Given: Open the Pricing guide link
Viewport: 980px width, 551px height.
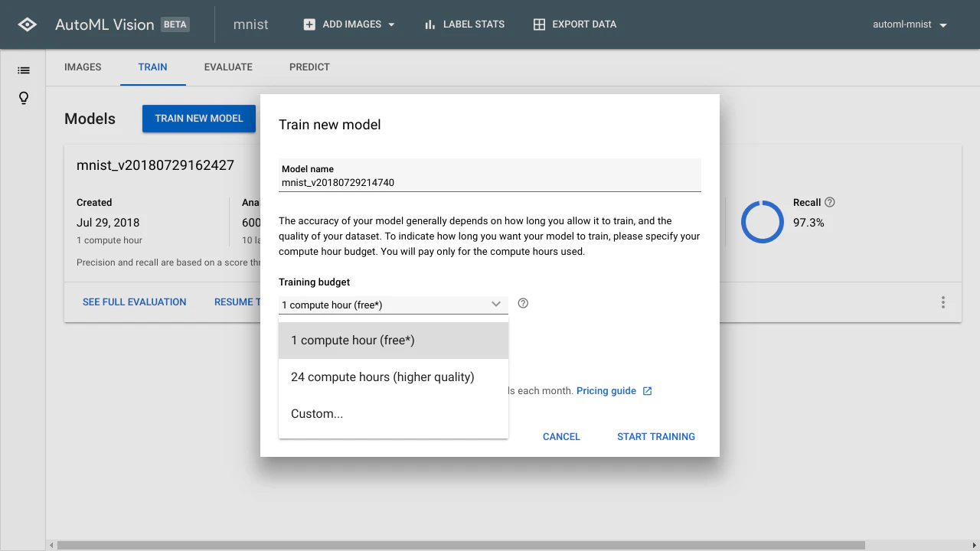Looking at the screenshot, I should pyautogui.click(x=606, y=391).
